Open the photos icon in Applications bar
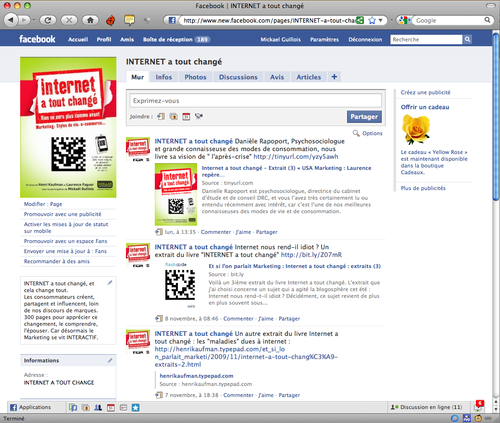The height and width of the screenshot is (423, 500). pyautogui.click(x=85, y=407)
